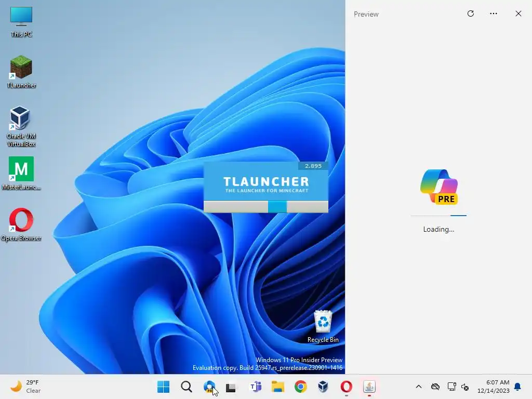Open File Explorer from the taskbar
This screenshot has height=399, width=532.
point(278,387)
